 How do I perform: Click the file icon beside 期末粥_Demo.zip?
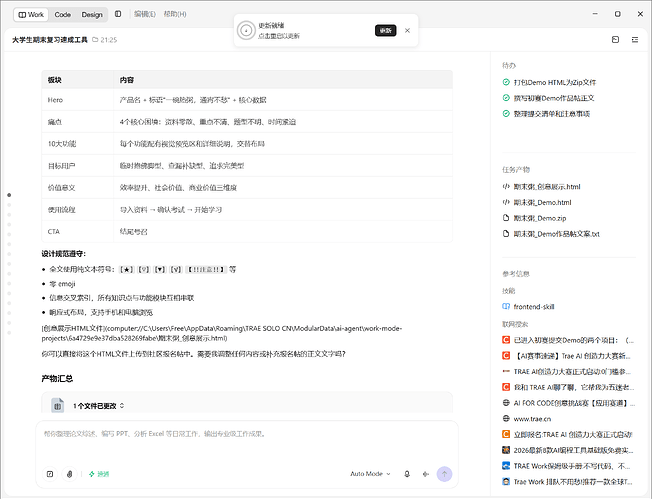(x=506, y=218)
